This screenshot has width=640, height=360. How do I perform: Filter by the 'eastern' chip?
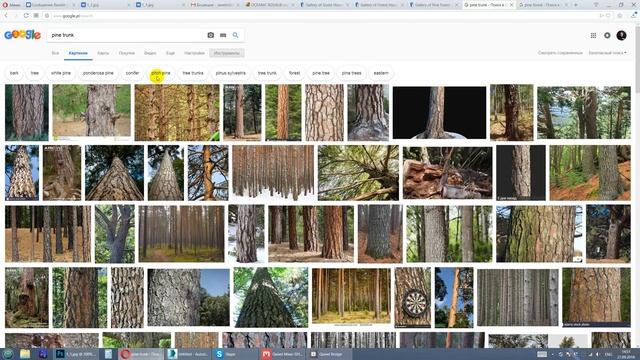[381, 73]
